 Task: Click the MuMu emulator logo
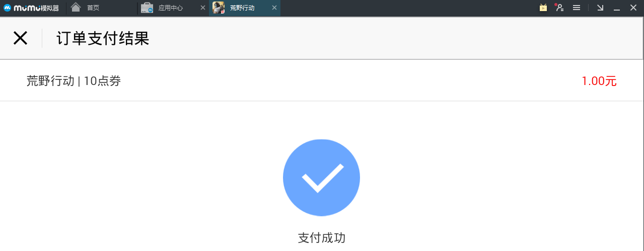tap(31, 8)
